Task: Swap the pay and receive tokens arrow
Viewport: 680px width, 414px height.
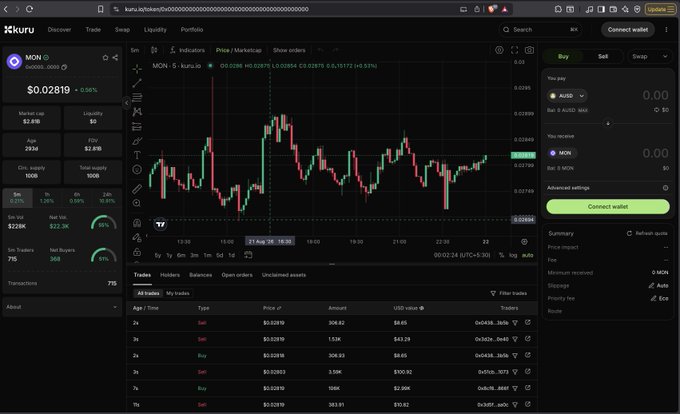Action: pyautogui.click(x=608, y=124)
